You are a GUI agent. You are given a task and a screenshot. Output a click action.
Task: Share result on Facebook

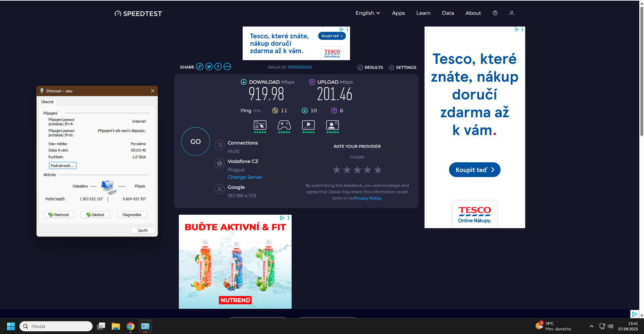[218, 67]
